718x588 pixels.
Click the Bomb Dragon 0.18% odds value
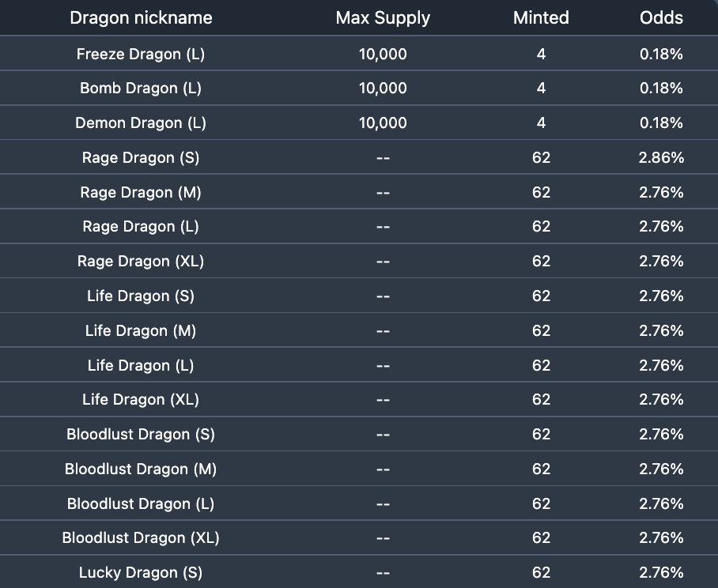[x=661, y=88]
